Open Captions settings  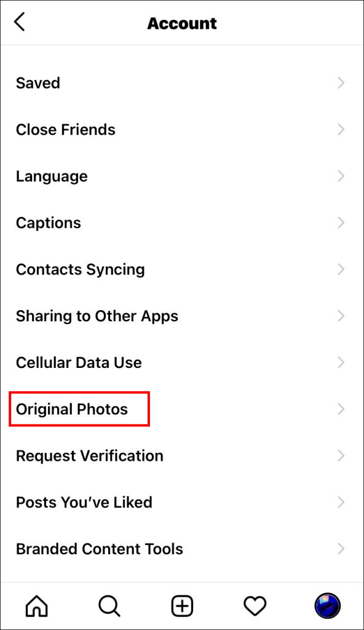pos(48,223)
